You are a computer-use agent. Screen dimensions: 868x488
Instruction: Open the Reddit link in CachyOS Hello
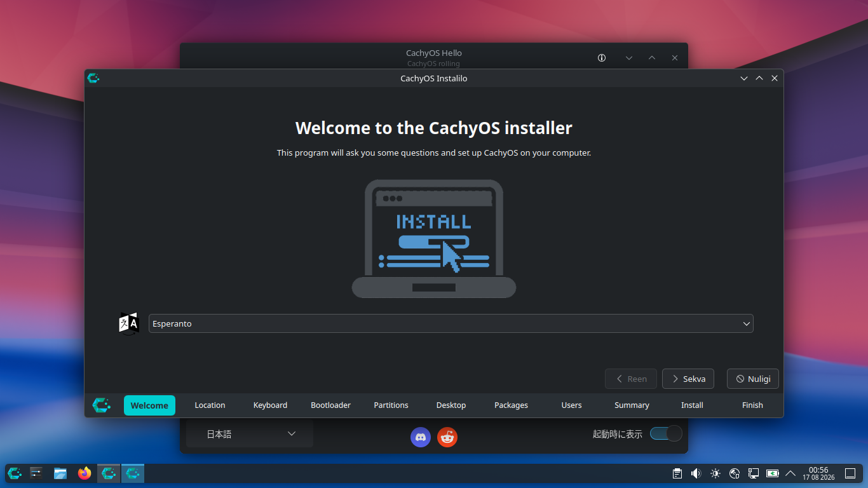(447, 437)
